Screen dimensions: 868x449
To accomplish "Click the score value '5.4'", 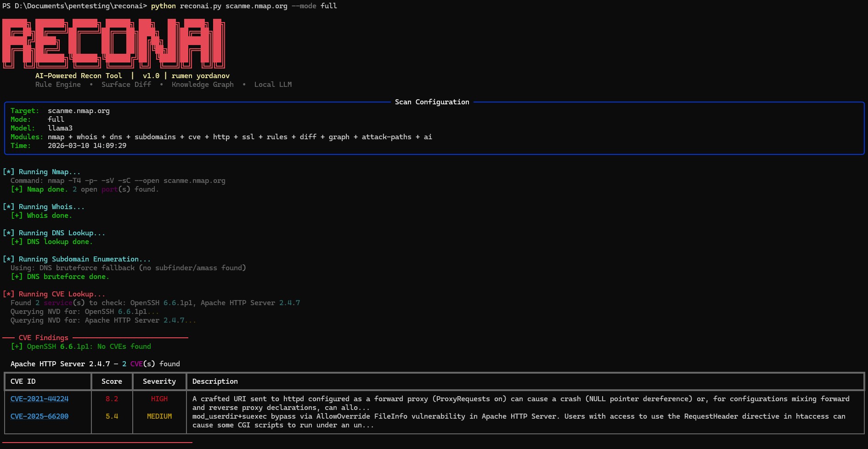I will [112, 416].
